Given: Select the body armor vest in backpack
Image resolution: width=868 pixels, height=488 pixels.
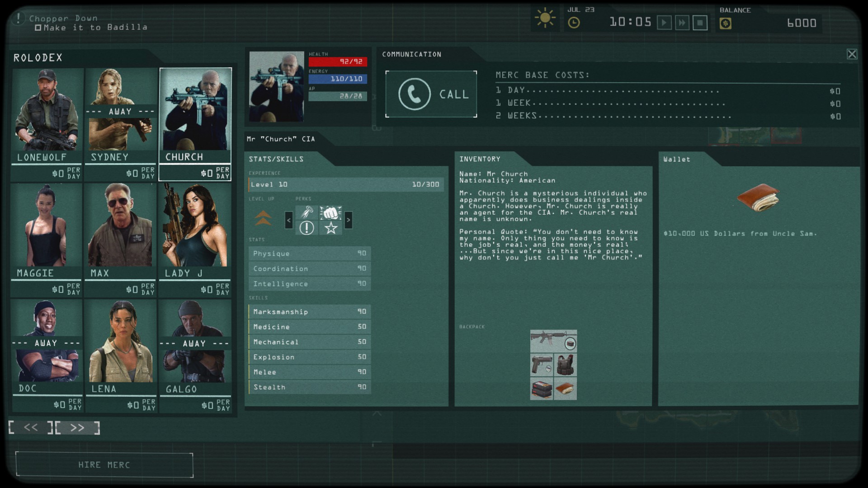Looking at the screenshot, I should coord(565,365).
